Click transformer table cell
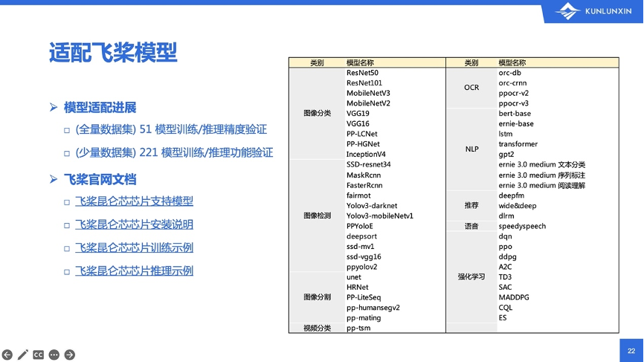 (x=518, y=144)
